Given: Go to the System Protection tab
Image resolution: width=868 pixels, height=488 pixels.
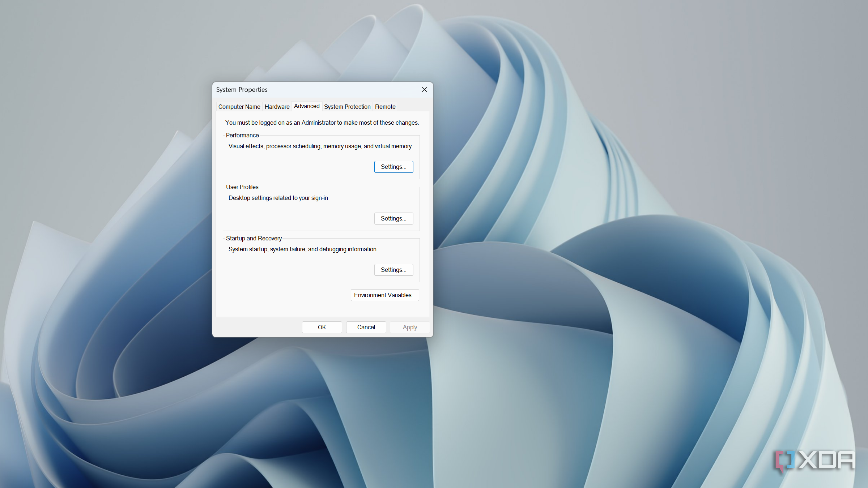Looking at the screenshot, I should pyautogui.click(x=347, y=107).
